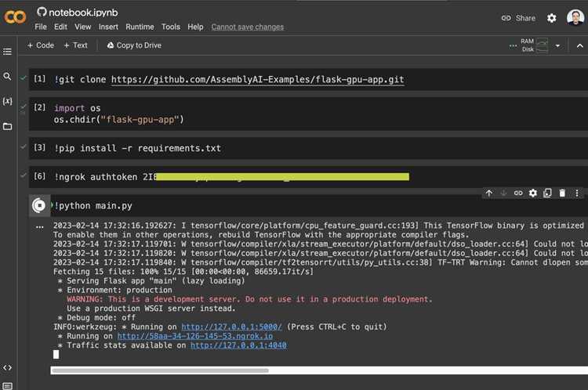This screenshot has height=390, width=588.
Task: Open the View menu
Action: pos(82,27)
